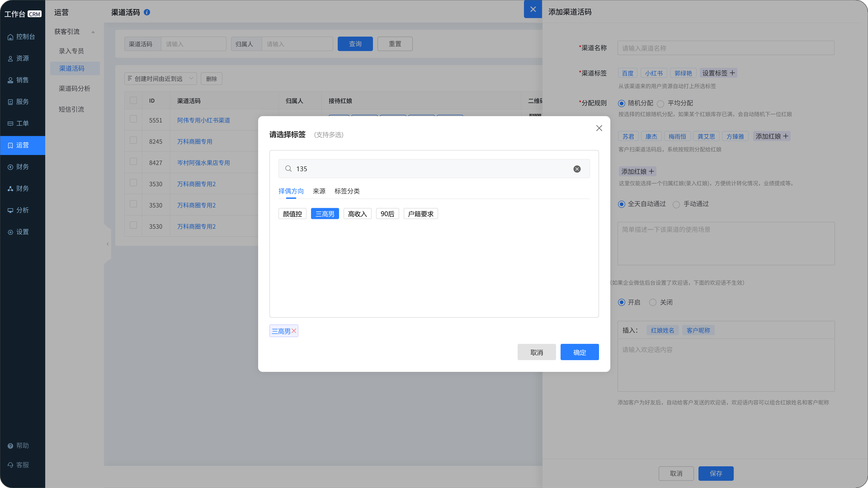The image size is (868, 488).
Task: Switch to the 标签分类 tab
Action: coord(347,191)
